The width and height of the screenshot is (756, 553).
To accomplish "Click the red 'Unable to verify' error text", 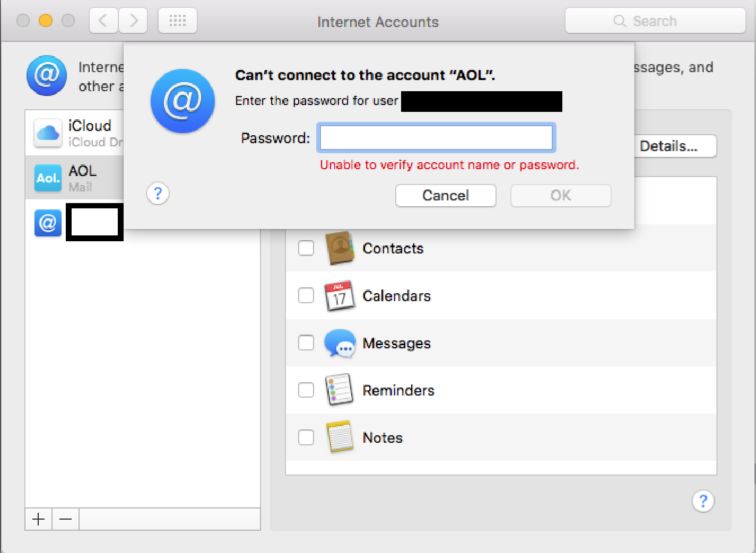I will click(449, 165).
